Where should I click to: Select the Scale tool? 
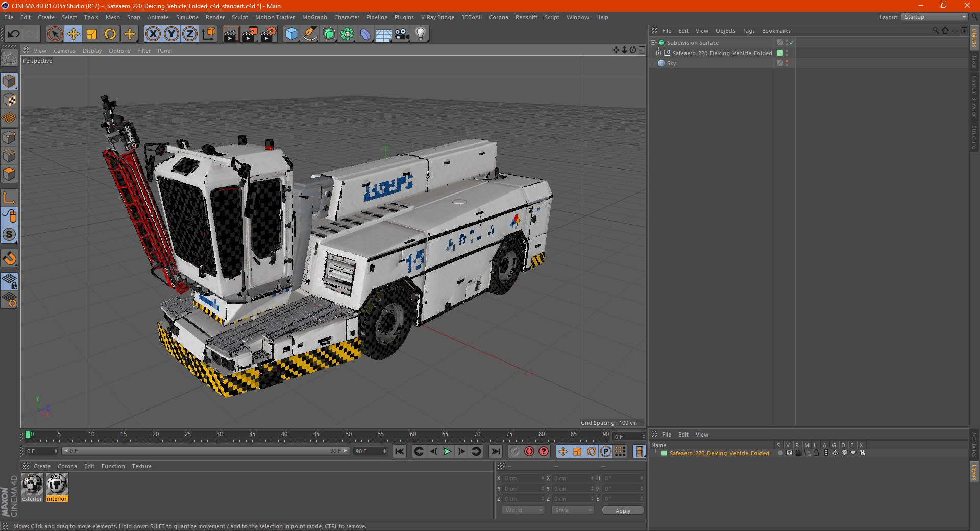click(x=92, y=34)
